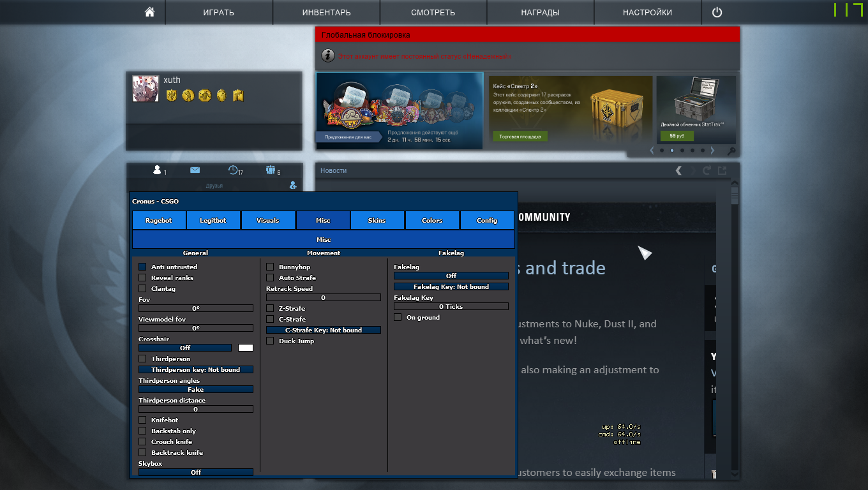Click the add friend icon
868x490 pixels.
(293, 185)
